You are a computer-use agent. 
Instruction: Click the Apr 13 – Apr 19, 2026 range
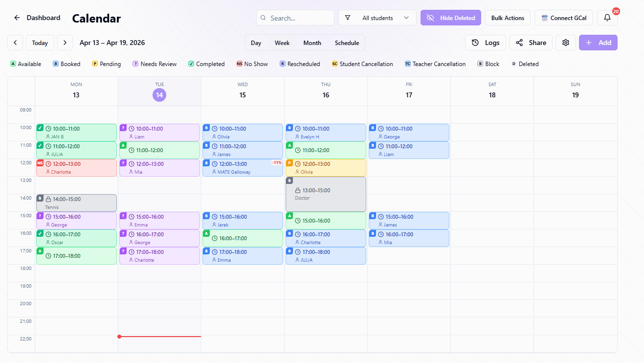point(112,43)
